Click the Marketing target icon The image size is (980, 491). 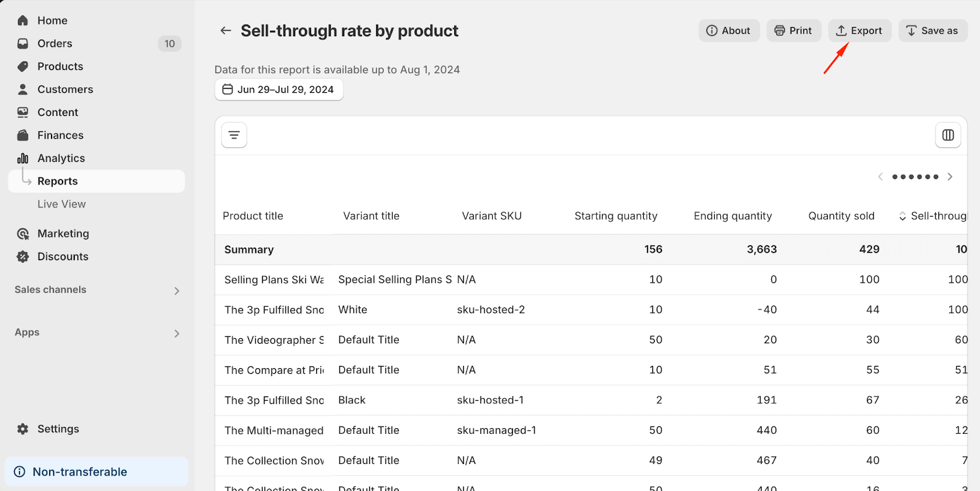(x=23, y=234)
